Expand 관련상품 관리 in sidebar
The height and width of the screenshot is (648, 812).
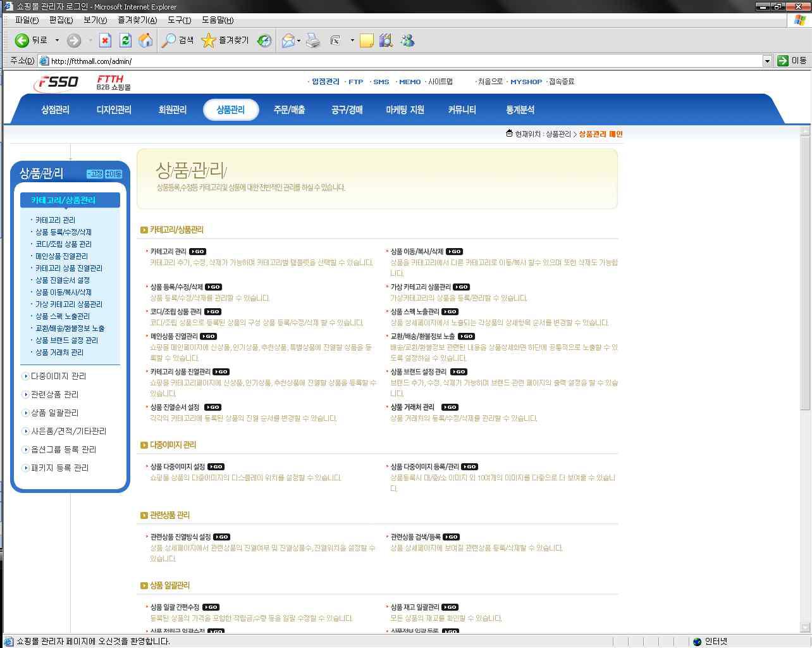pyautogui.click(x=54, y=395)
